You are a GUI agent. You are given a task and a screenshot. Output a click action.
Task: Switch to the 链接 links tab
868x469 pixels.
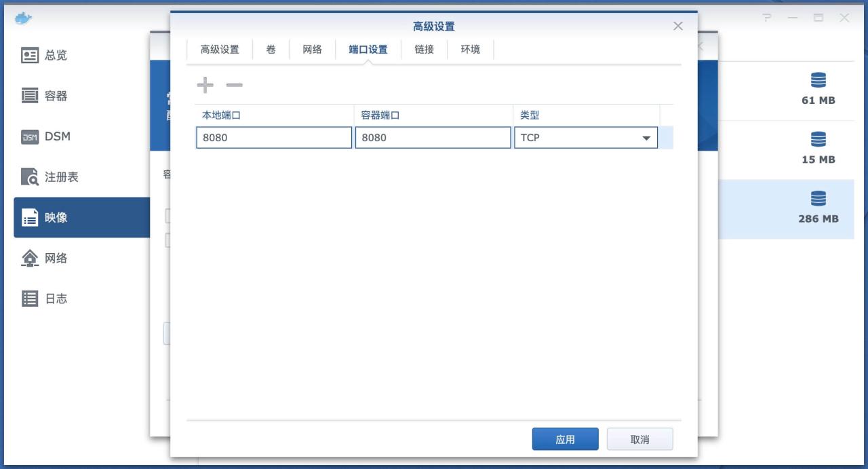[424, 49]
